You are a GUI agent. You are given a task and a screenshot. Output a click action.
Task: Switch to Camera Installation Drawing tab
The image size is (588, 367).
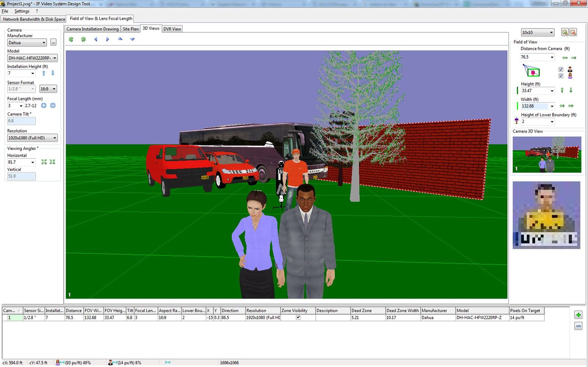coord(93,29)
